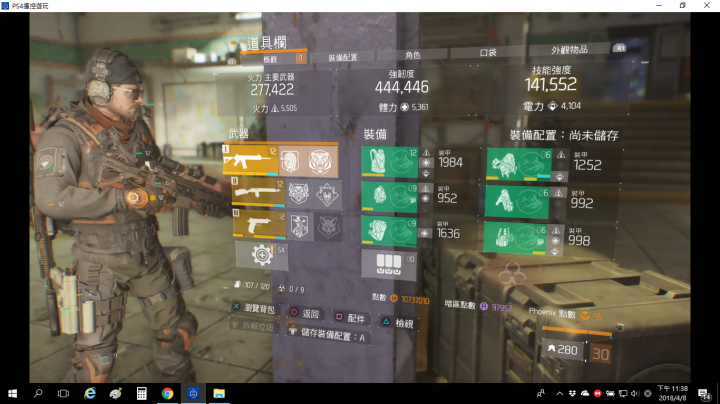This screenshot has height=404, width=720.
Task: Open the ammo magazines gear mod slot
Action: point(389,264)
